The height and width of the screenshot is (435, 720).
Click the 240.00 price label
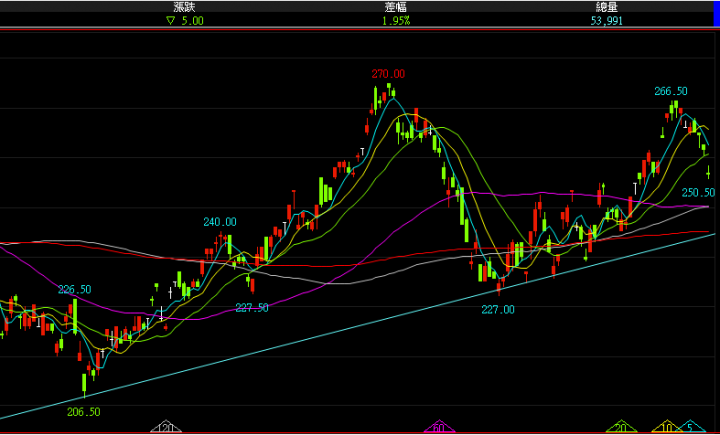click(x=220, y=222)
